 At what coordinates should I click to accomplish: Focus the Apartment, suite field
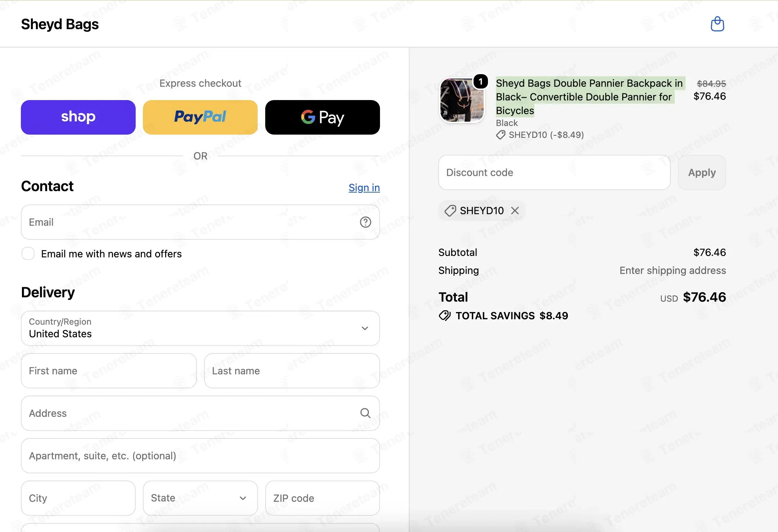[x=200, y=456]
